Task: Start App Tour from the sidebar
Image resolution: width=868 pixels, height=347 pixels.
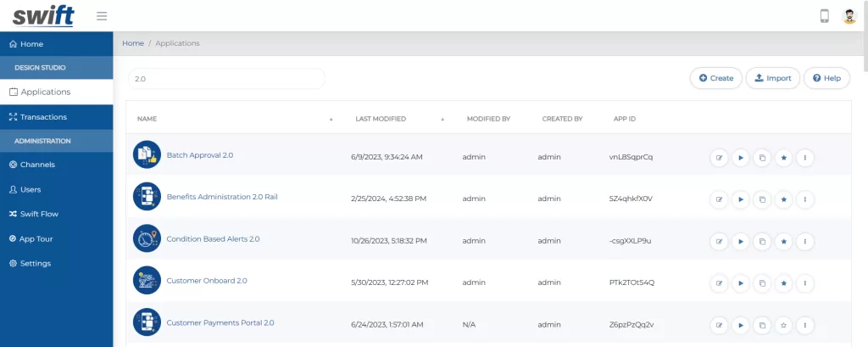Action: pyautogui.click(x=57, y=239)
